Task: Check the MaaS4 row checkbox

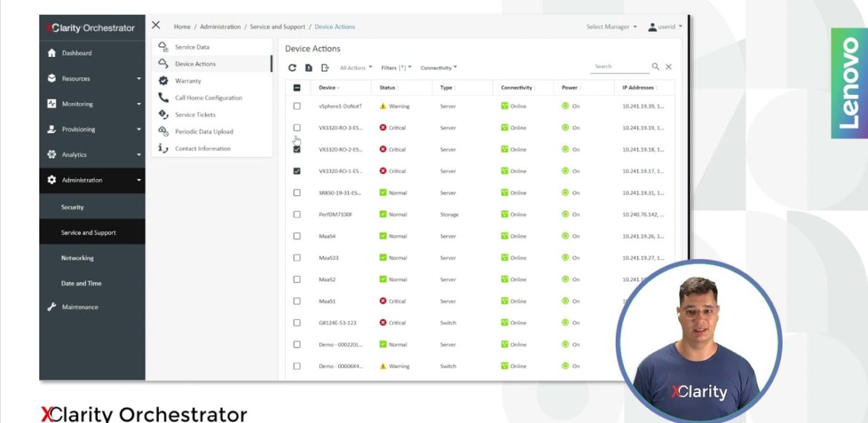Action: (x=297, y=236)
